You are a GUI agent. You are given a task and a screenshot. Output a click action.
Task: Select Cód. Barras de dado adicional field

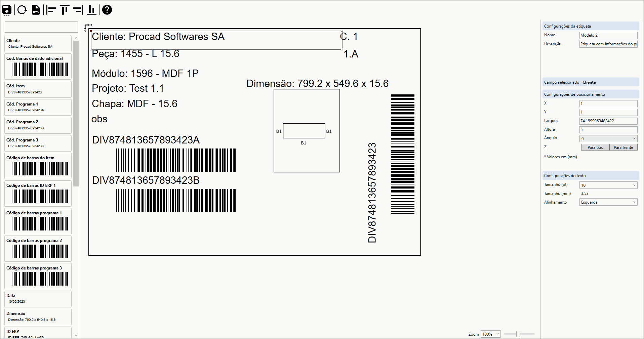tap(38, 67)
